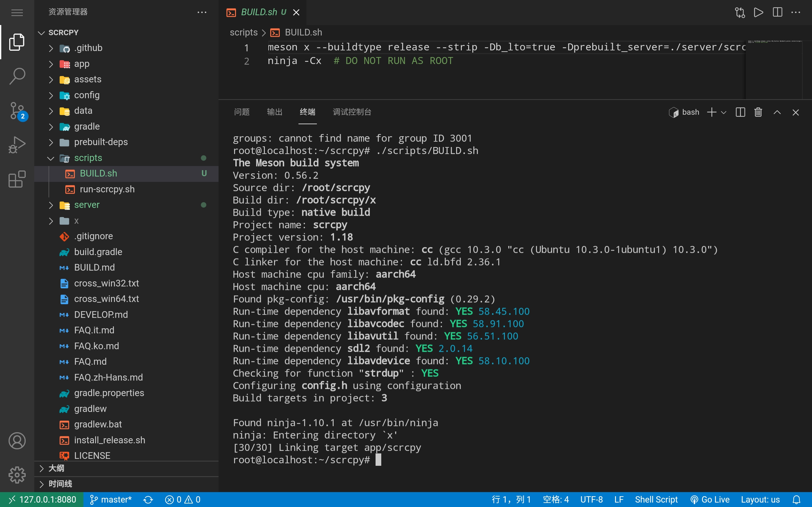Switch to the 调试控制台 tab

point(352,112)
